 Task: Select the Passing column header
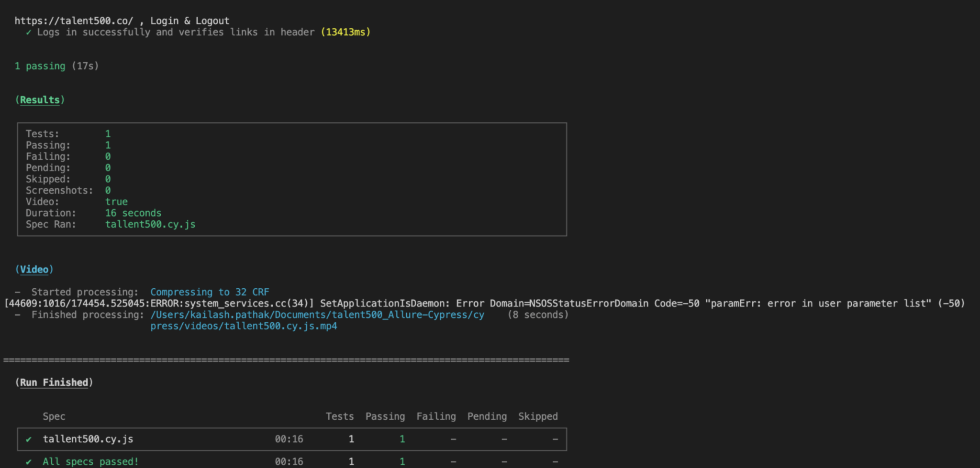(385, 416)
